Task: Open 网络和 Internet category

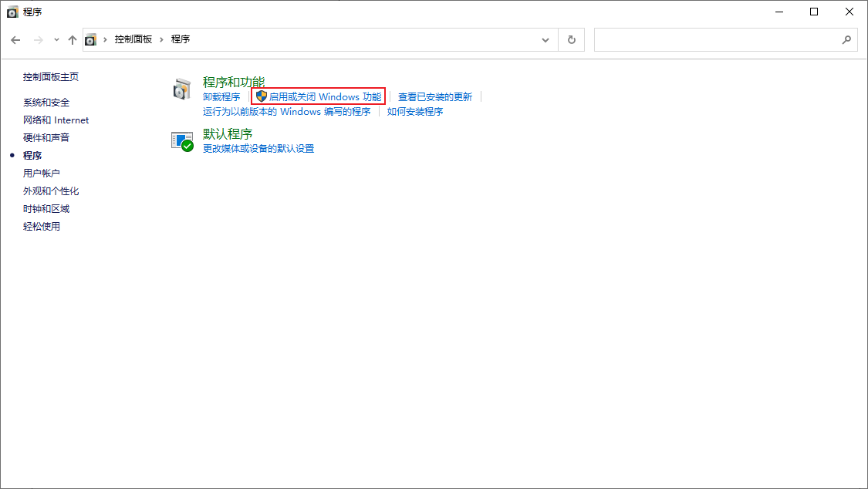Action: click(x=56, y=120)
